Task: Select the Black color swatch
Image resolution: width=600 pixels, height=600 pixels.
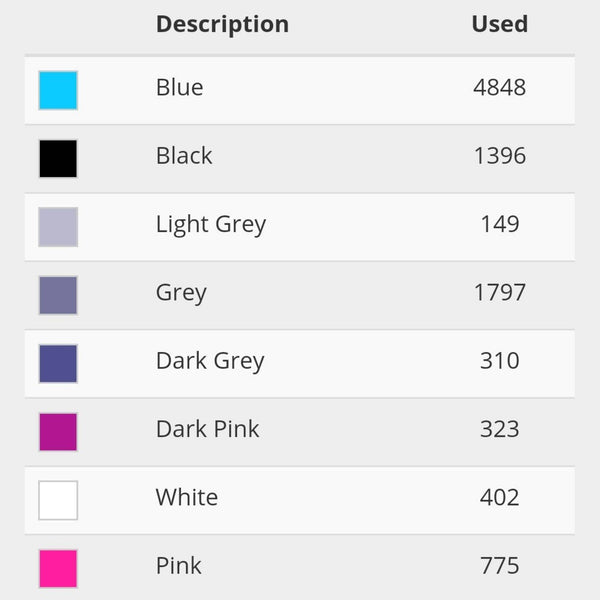Action: point(58,158)
